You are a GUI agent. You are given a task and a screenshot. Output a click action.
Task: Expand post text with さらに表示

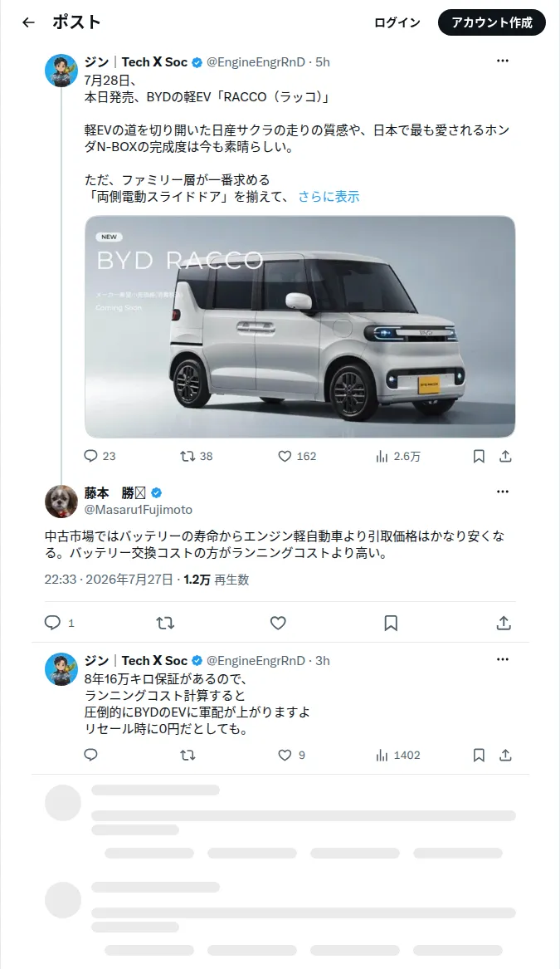(x=329, y=197)
